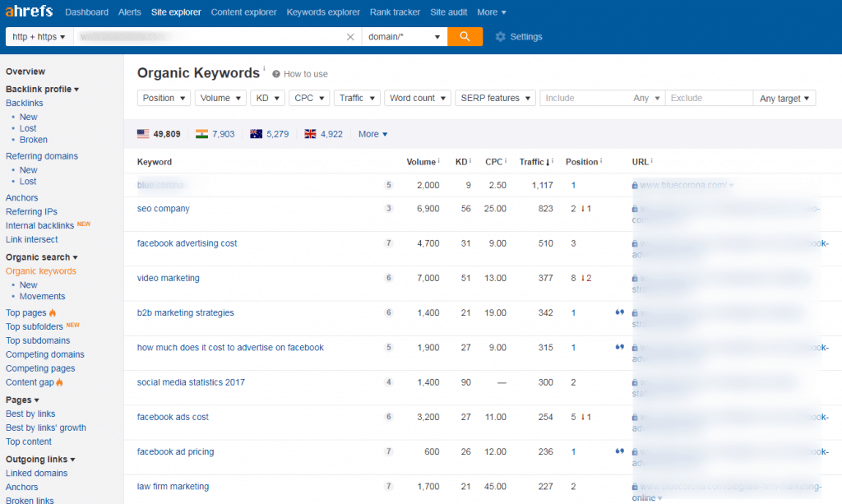This screenshot has width=842, height=504.
Task: Open Best by links' growth in sidebar
Action: point(46,428)
